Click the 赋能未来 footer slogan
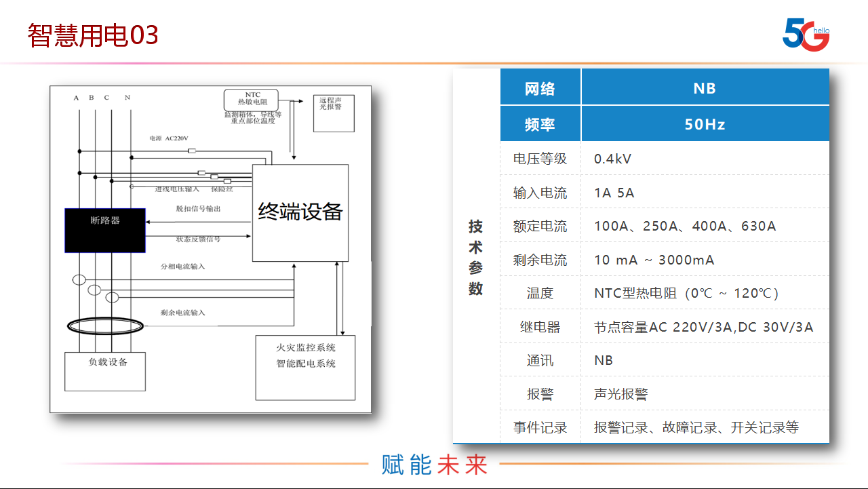The height and width of the screenshot is (489, 868). (434, 465)
